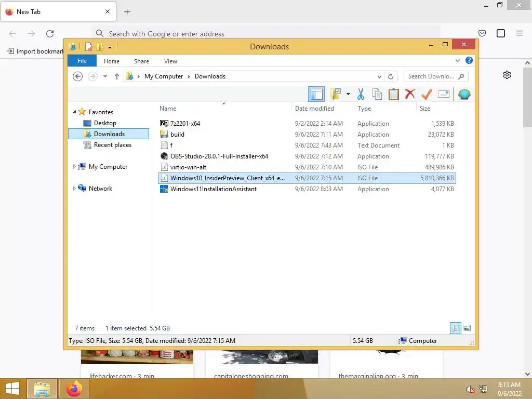
Task: Collapse the Favorites tree group
Action: point(74,112)
